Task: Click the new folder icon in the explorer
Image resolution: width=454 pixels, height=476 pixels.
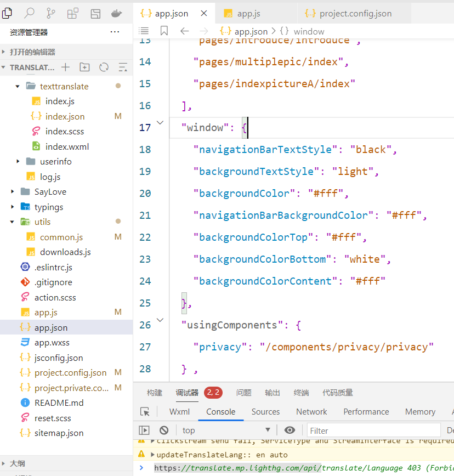Action: 84,67
